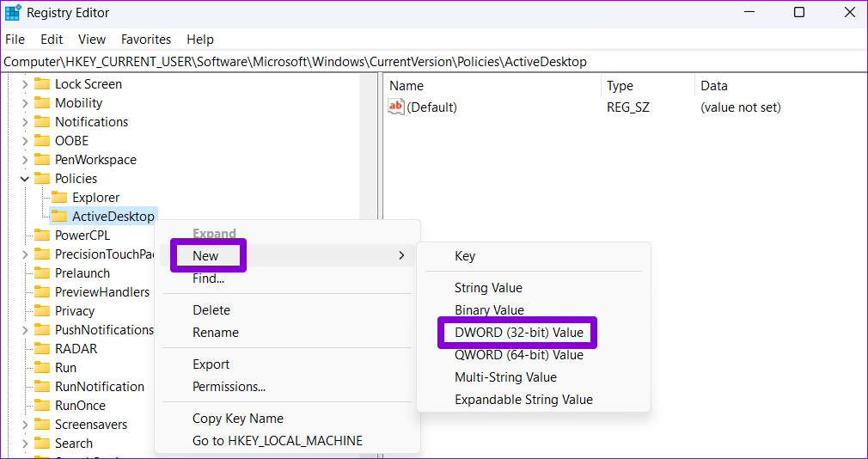868x459 pixels.
Task: Open the Favorites menu
Action: (145, 40)
